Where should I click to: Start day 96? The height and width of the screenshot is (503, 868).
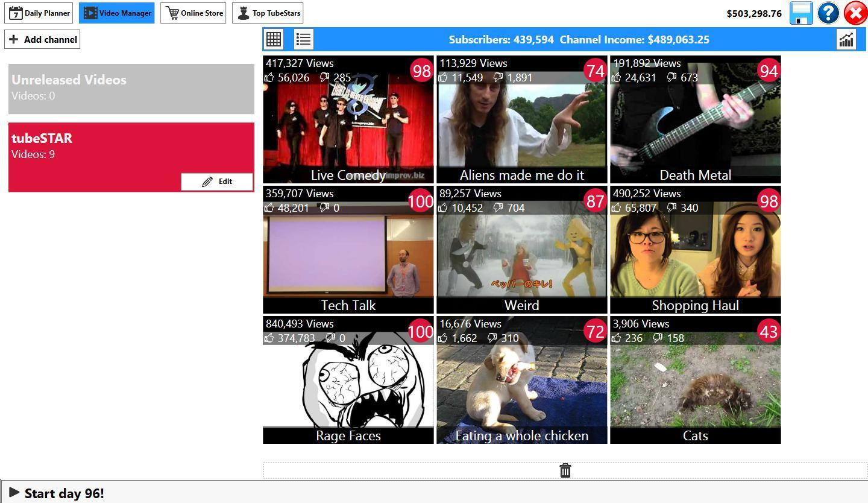pos(58,493)
